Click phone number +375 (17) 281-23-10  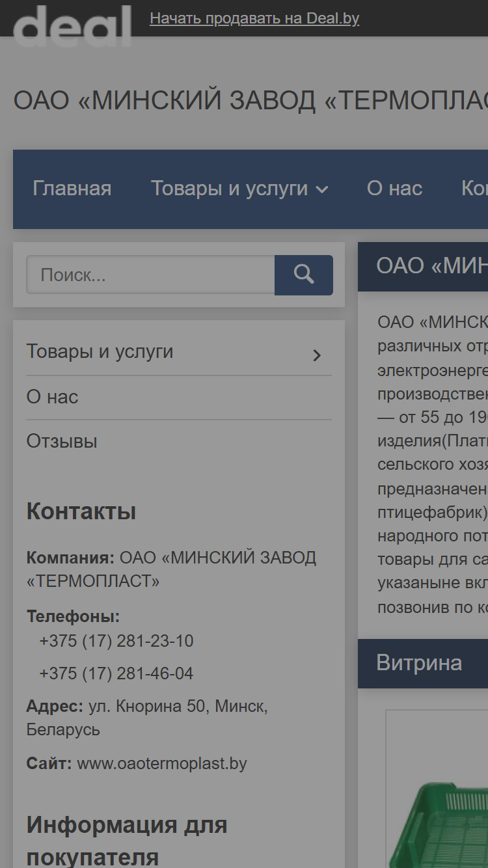(x=116, y=641)
